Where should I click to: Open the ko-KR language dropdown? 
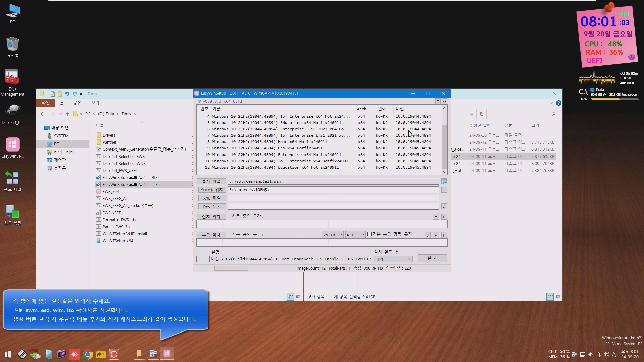tap(332, 235)
